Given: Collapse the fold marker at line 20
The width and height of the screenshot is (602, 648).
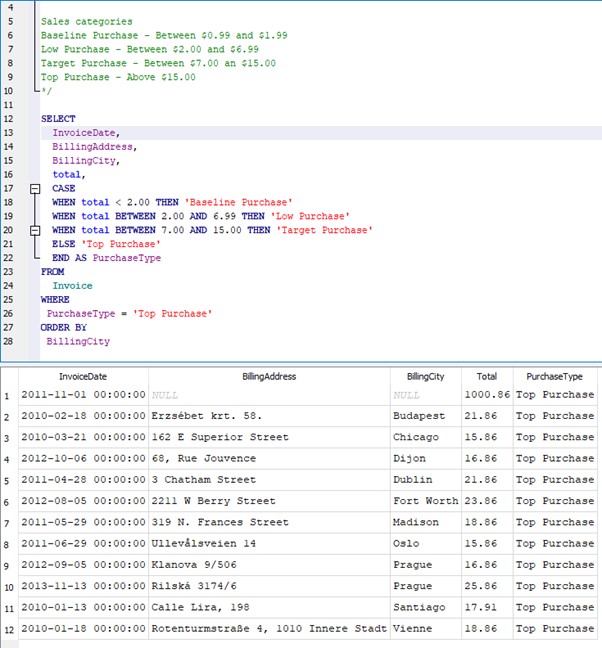Looking at the screenshot, I should point(35,230).
